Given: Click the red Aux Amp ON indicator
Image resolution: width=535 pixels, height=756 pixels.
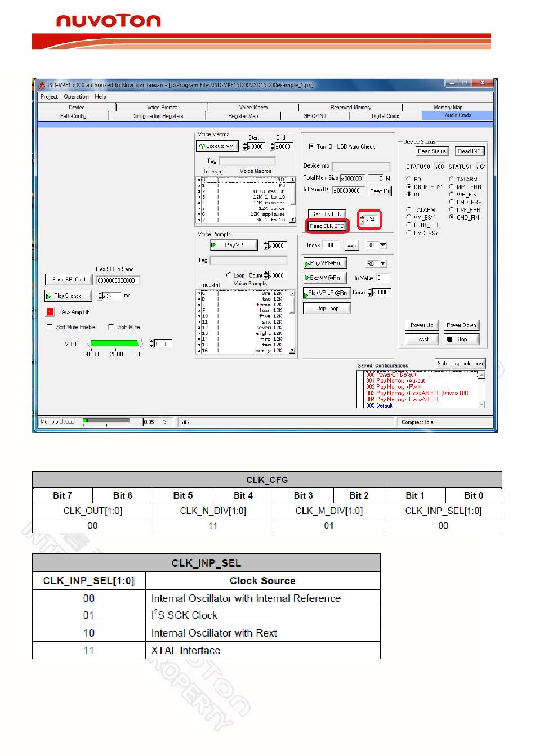Looking at the screenshot, I should point(50,312).
